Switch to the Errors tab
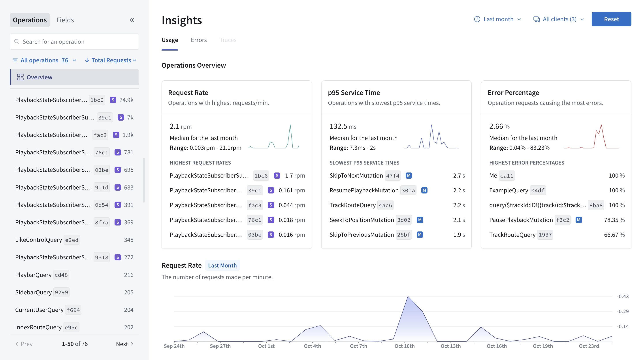This screenshot has height=360, width=644. coord(199,40)
